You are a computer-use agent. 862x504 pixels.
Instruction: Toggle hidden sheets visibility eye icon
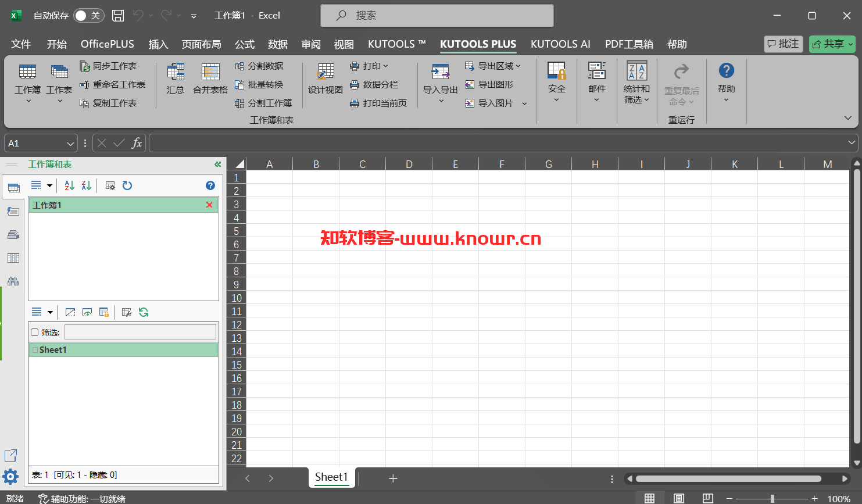pos(87,312)
